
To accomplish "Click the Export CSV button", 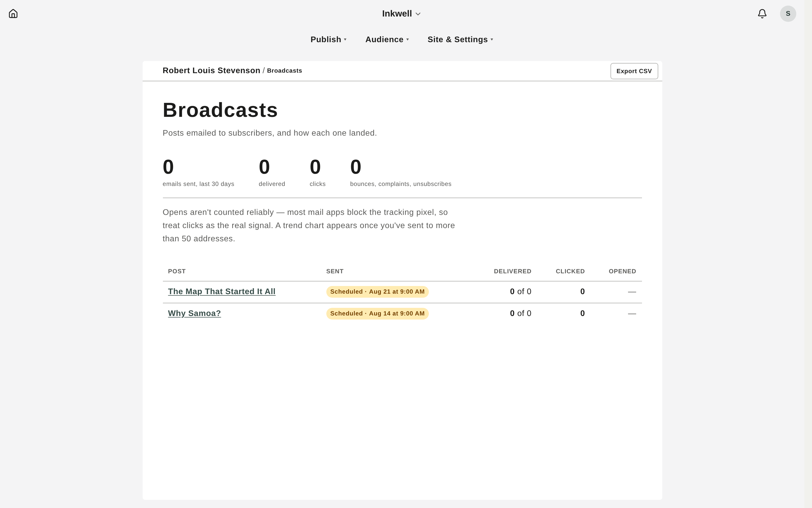I will (634, 71).
